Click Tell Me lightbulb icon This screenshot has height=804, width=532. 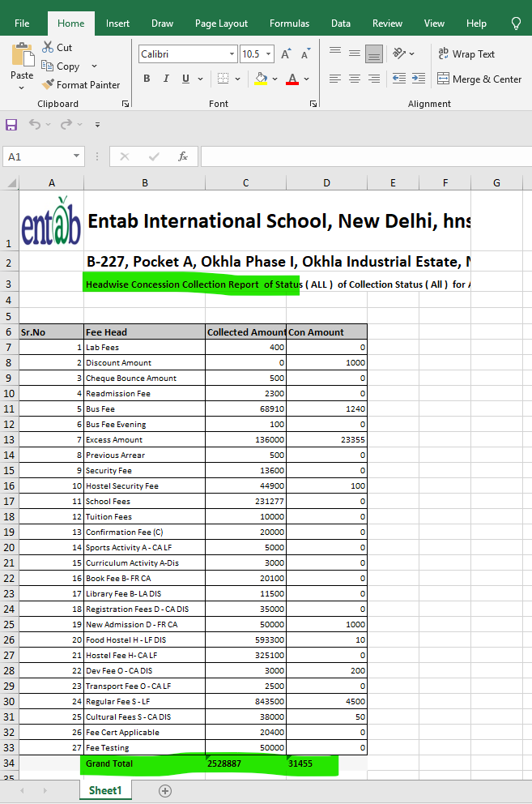tap(516, 24)
